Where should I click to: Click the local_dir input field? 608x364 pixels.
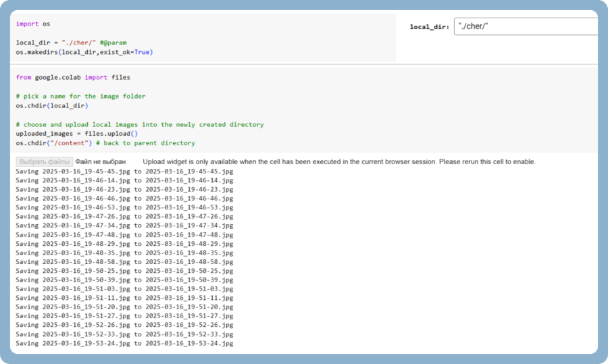click(526, 27)
